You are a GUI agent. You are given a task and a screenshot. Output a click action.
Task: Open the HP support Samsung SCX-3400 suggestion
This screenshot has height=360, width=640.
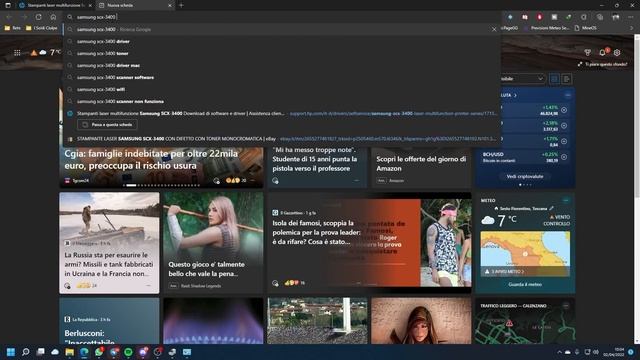pos(282,113)
